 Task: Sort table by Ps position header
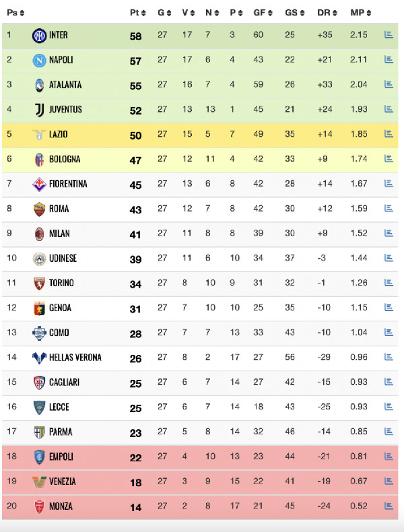coord(15,13)
